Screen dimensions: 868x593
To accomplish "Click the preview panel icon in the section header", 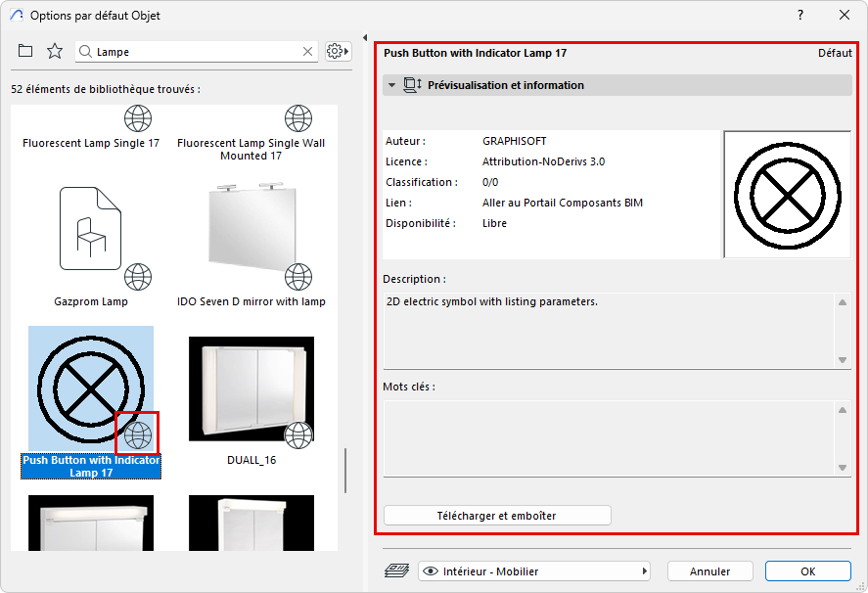I will pyautogui.click(x=412, y=85).
